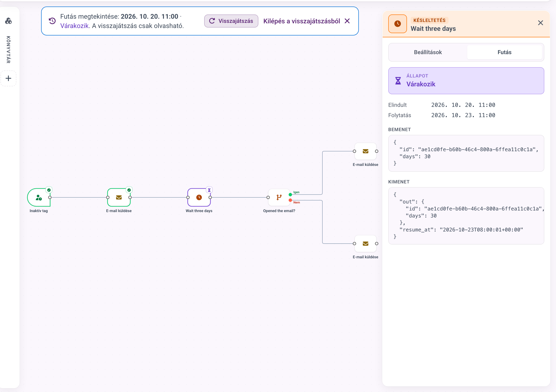Click the Opened the email? node label
Viewport: 556px width, 392px height.
(x=279, y=211)
